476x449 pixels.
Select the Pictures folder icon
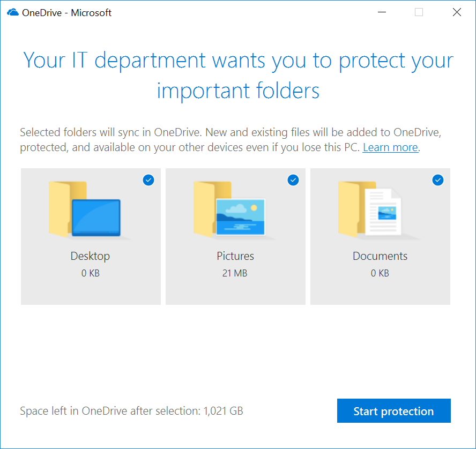click(x=229, y=209)
